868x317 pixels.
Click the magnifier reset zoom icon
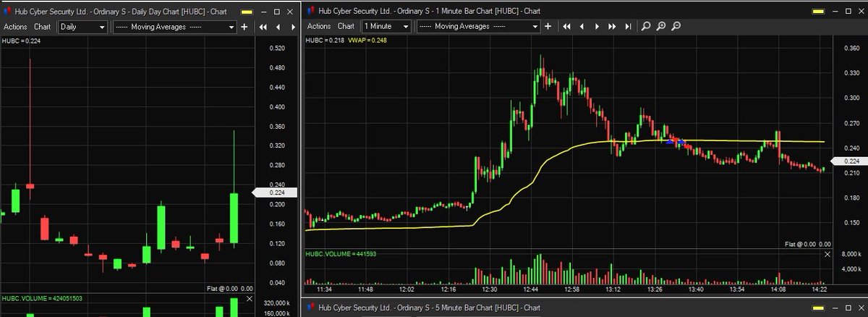click(646, 26)
